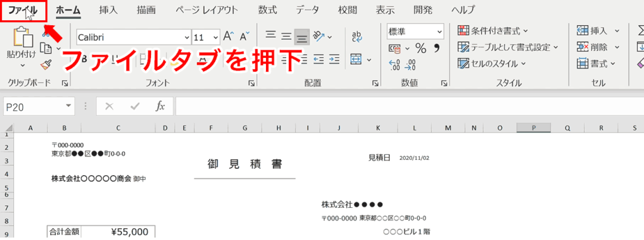This screenshot has height=240, width=644.
Task: Open Font (フォント) group dialog launcher
Action: click(251, 84)
